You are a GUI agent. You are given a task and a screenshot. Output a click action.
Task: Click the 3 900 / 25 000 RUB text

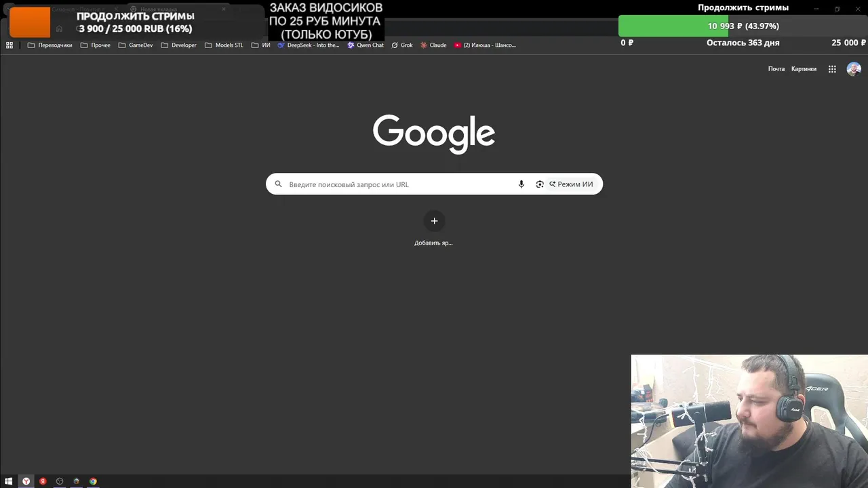tap(136, 29)
